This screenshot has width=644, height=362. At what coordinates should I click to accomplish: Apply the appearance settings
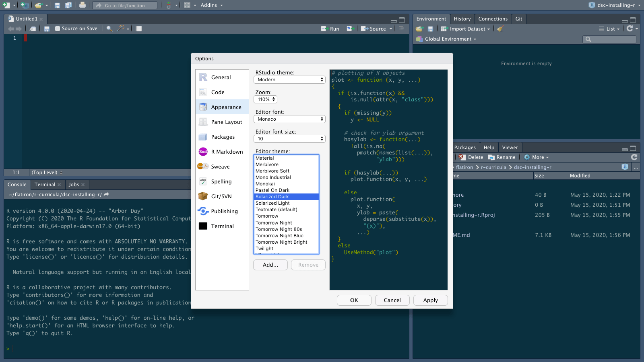[x=430, y=300]
